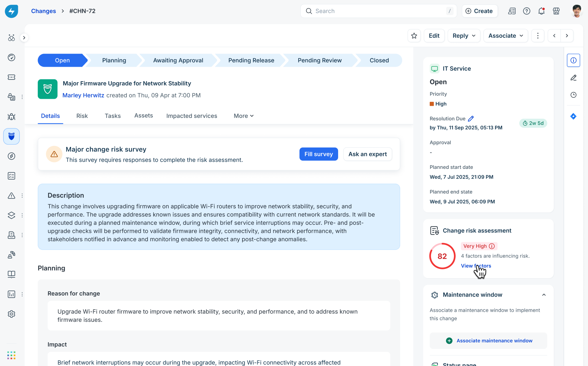Switch to the Details tab

pyautogui.click(x=51, y=116)
